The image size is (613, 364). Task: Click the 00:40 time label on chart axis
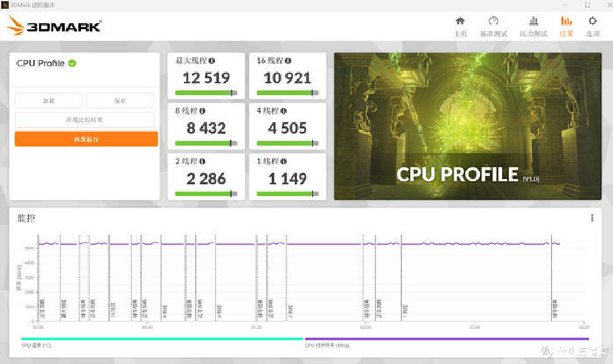[148, 327]
